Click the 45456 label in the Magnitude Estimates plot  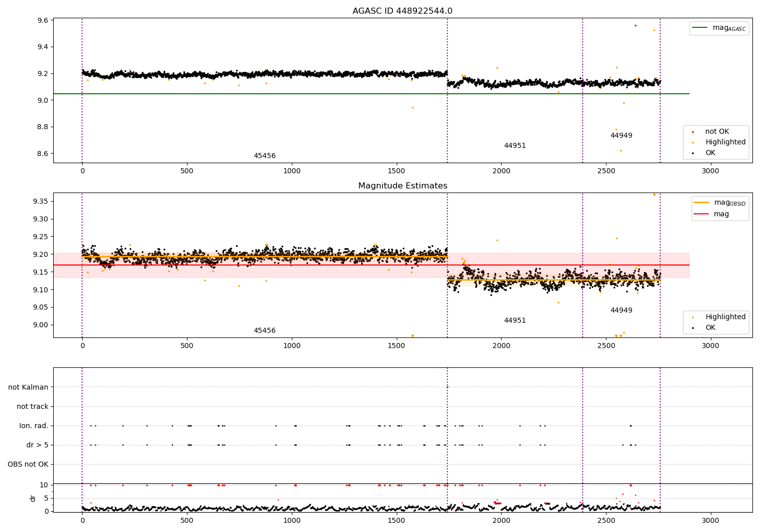(x=264, y=331)
